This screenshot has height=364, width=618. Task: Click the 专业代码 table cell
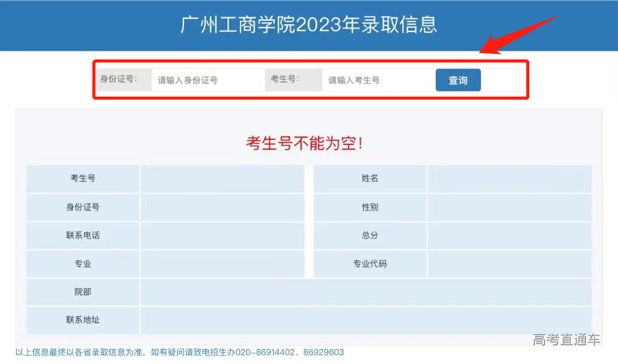[x=370, y=264]
